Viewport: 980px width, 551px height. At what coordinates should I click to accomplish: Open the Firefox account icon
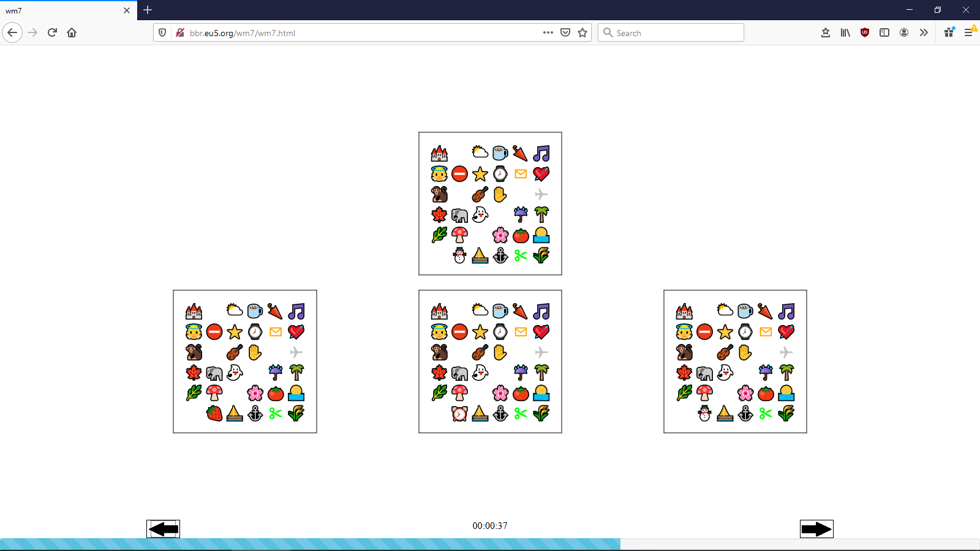(x=904, y=32)
